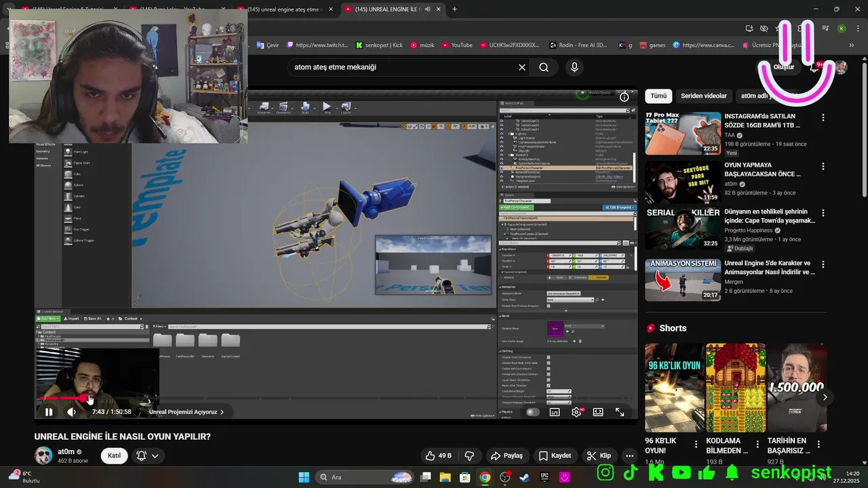Open a new browser tab
Image resolution: width=868 pixels, height=488 pixels.
point(454,9)
